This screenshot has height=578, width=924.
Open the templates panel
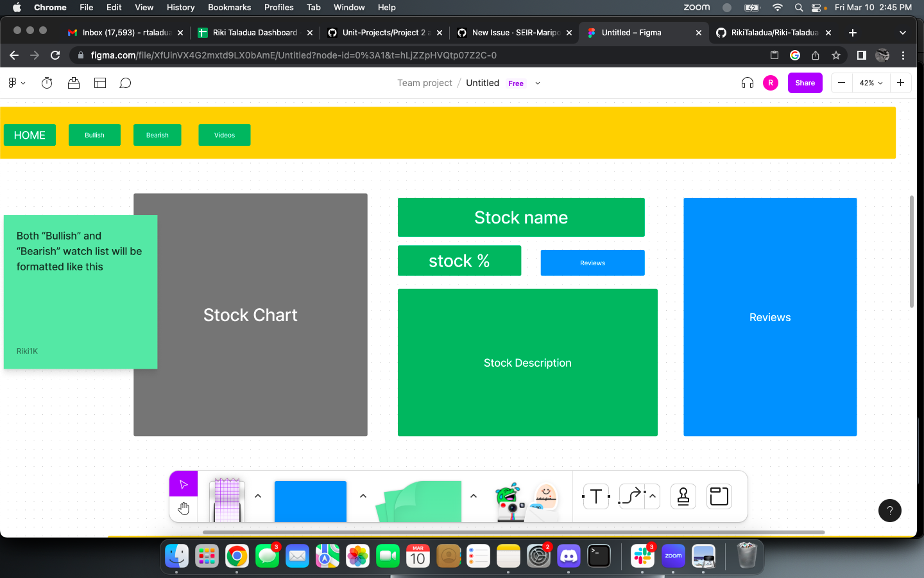pos(99,83)
